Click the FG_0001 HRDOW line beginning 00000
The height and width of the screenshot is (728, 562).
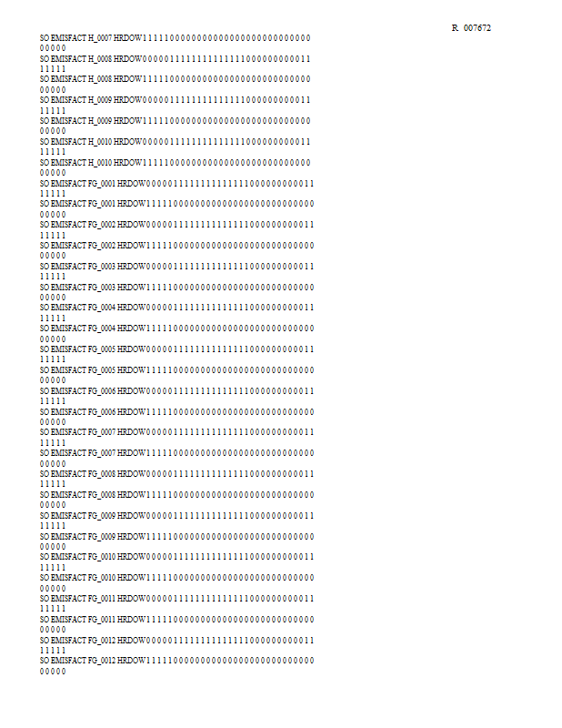tap(177, 188)
